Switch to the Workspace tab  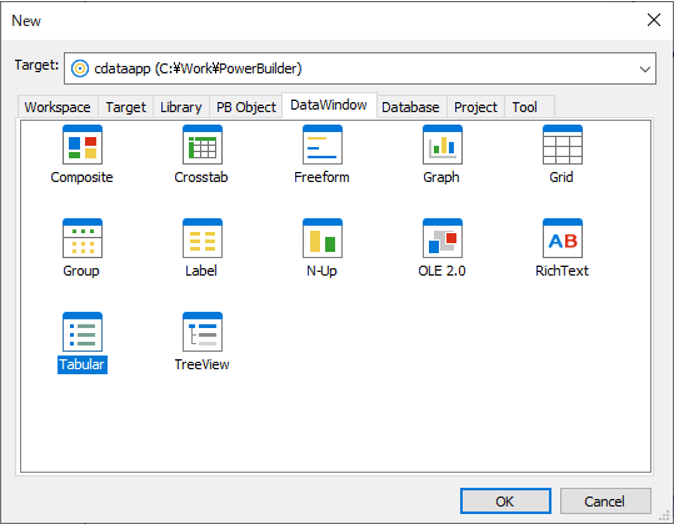[57, 107]
